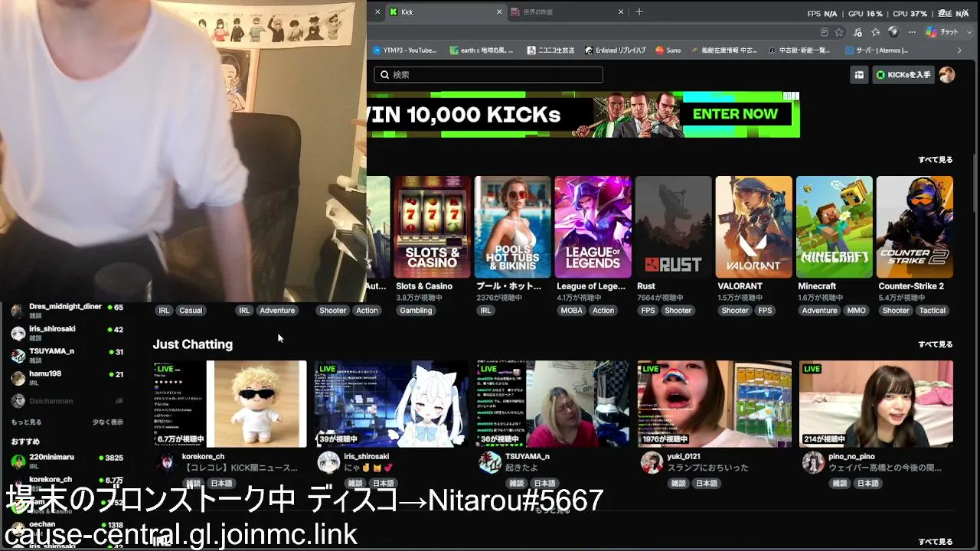Open the Just Chatting section heading
Viewport: 980px width, 551px height.
193,344
